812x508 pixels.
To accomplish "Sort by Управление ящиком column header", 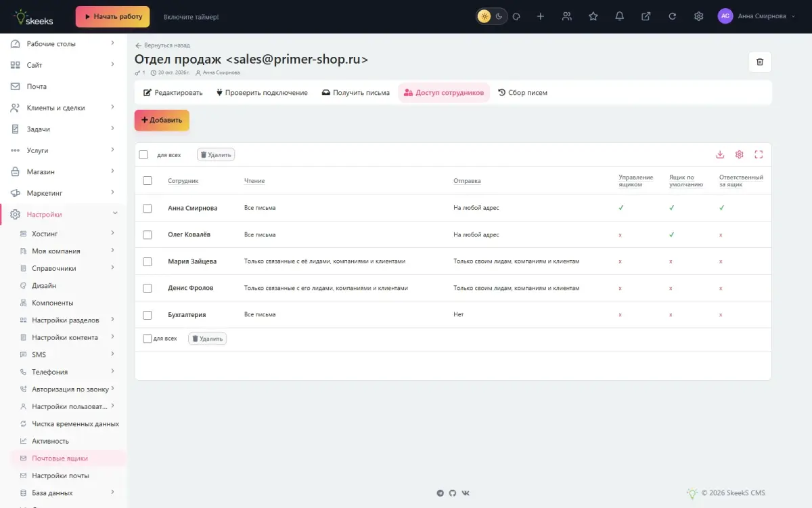I will coord(636,181).
